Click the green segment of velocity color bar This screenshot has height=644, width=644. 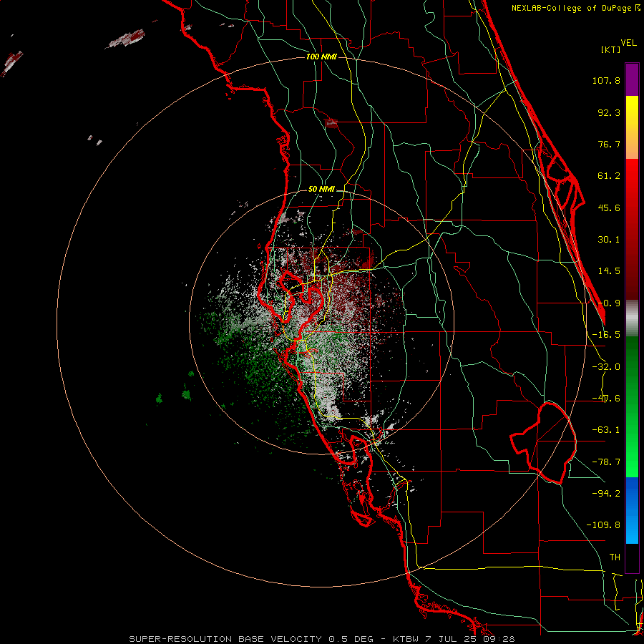[x=632, y=406]
